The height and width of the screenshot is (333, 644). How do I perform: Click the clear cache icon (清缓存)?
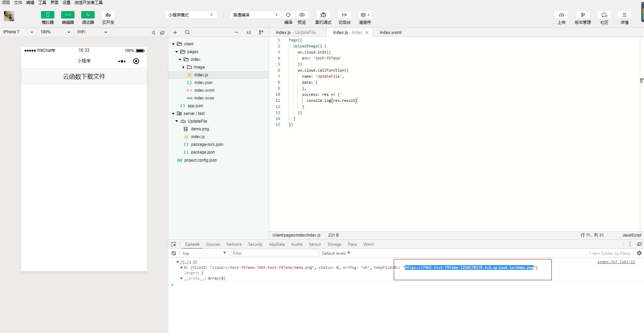364,15
